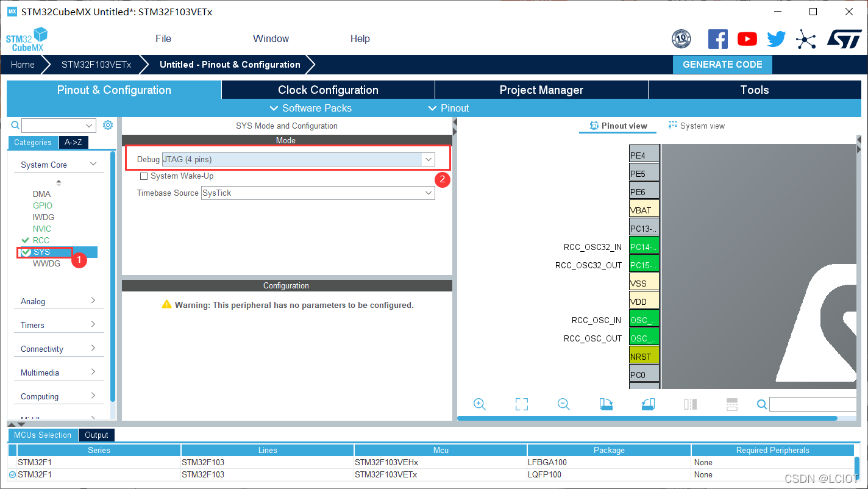Toggle the vertical split view icon
868x489 pixels.
pyautogui.click(x=690, y=404)
